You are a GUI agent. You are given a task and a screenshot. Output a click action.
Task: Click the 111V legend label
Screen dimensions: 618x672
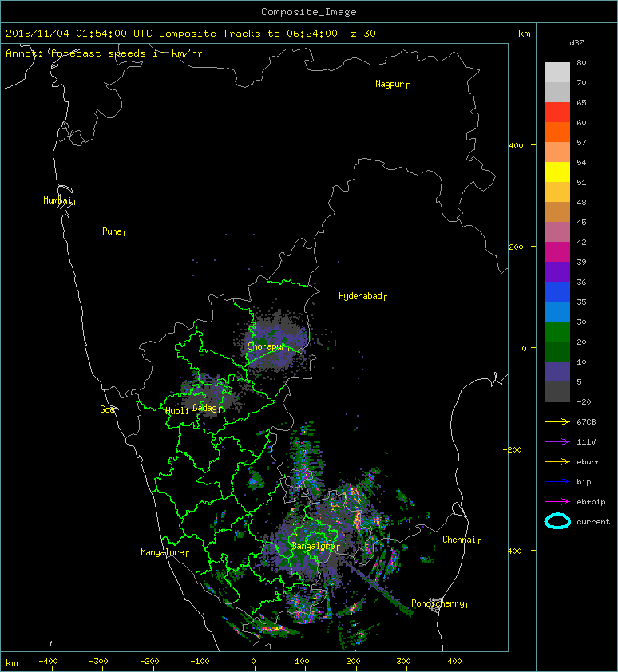(586, 442)
